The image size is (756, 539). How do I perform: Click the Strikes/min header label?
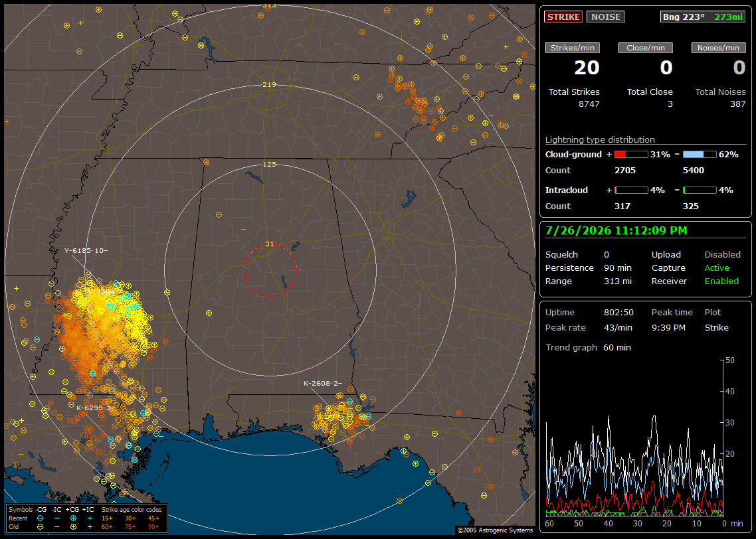coord(572,48)
